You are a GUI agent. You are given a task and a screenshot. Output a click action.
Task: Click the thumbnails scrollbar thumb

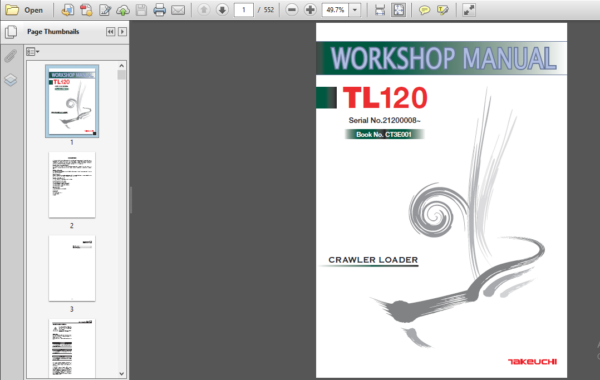(x=121, y=75)
